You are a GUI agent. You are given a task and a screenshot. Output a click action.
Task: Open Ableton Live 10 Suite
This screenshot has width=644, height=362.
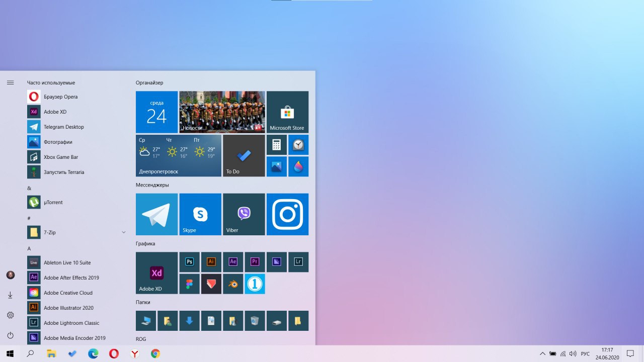(x=76, y=262)
